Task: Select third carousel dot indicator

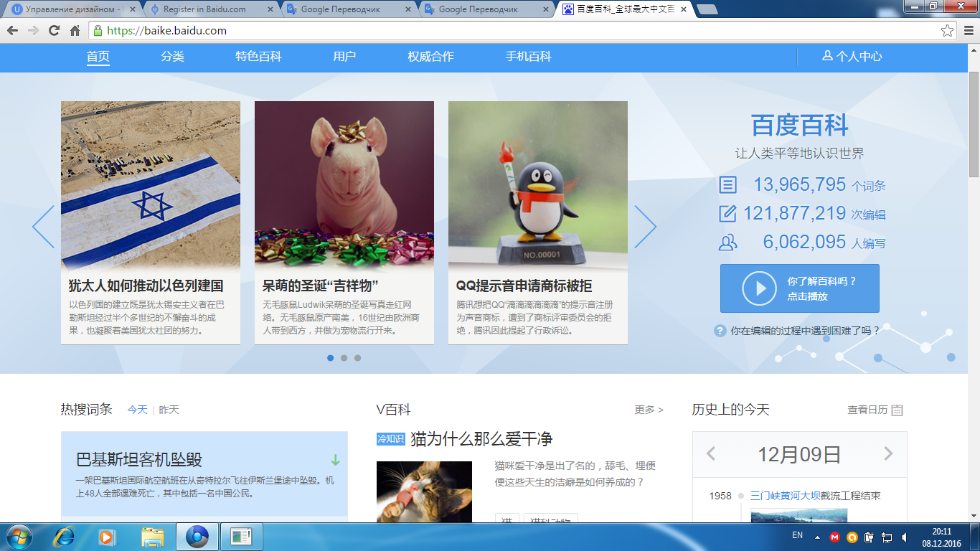Action: click(357, 357)
